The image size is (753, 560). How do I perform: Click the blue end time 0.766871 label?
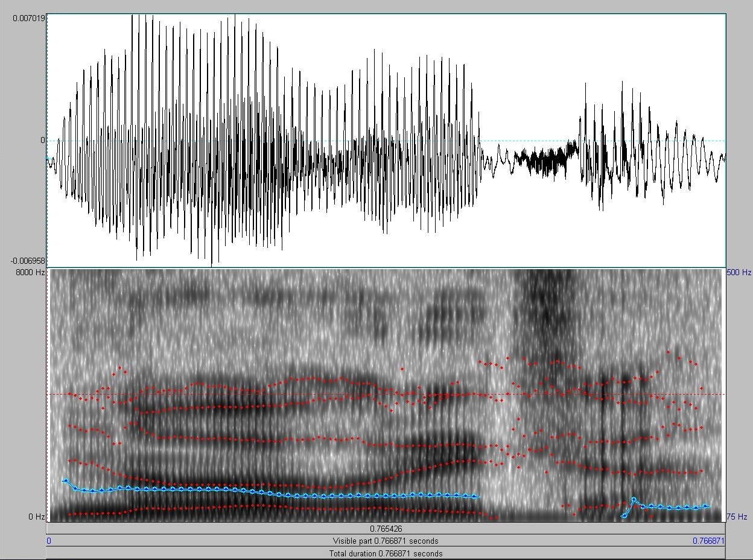pyautogui.click(x=708, y=541)
